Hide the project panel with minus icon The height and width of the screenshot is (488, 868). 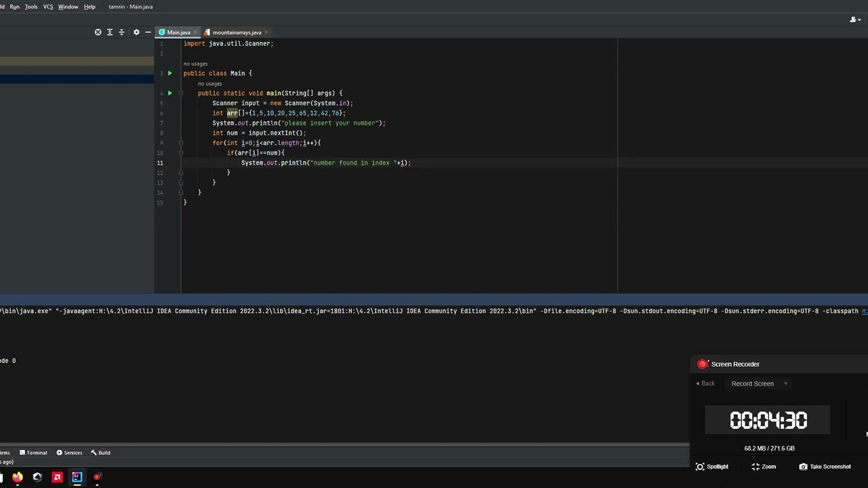click(148, 33)
